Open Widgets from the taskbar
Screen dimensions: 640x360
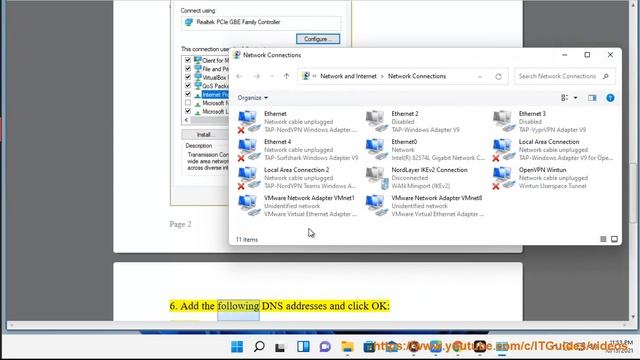pyautogui.click(x=303, y=347)
